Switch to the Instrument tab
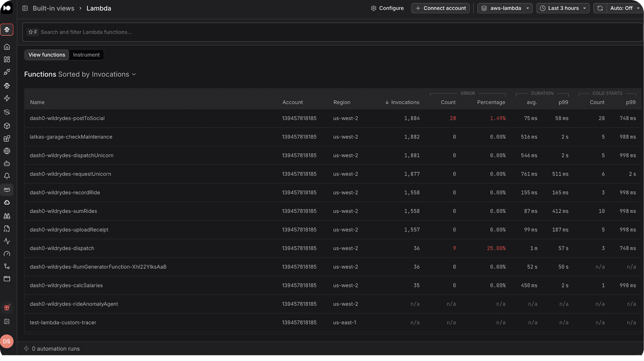 click(86, 55)
